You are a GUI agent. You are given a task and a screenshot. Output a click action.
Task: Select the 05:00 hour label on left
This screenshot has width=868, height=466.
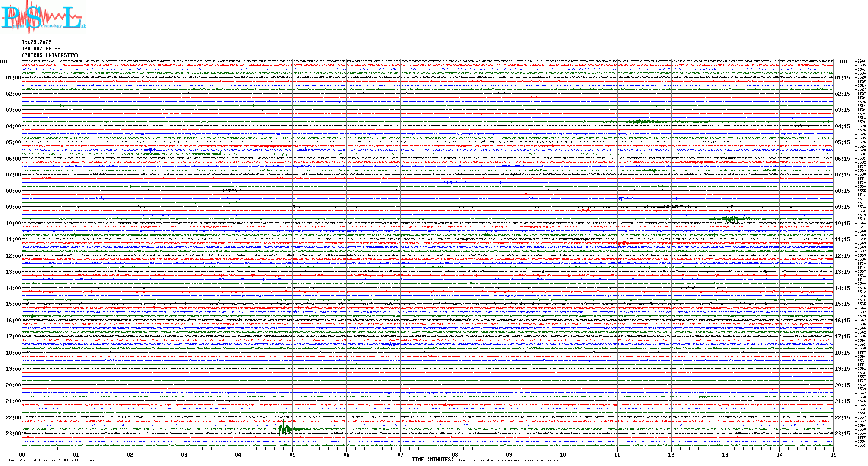pos(13,142)
